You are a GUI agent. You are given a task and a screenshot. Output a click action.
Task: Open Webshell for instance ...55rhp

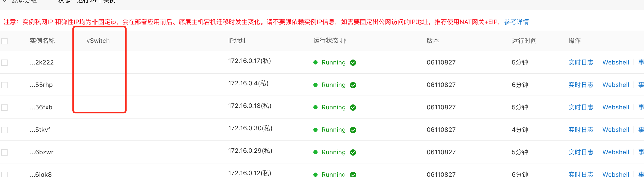(616, 85)
